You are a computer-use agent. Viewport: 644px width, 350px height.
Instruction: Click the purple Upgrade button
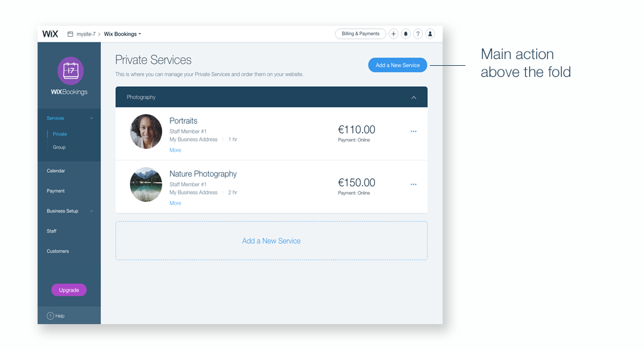[69, 290]
